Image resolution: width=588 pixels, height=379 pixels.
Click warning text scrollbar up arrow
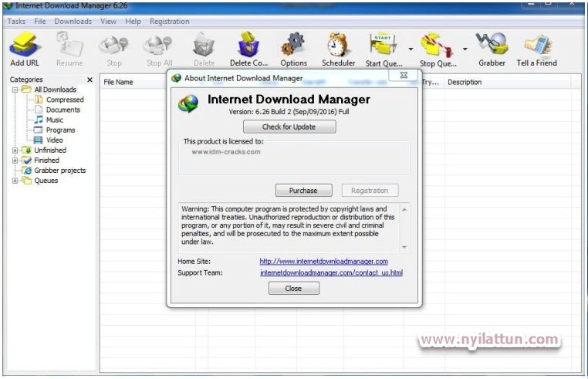pos(404,209)
